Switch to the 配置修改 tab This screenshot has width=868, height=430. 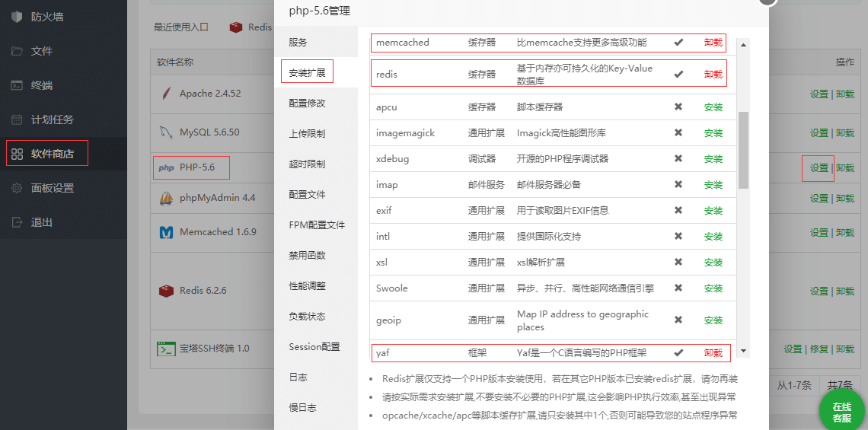pos(307,103)
